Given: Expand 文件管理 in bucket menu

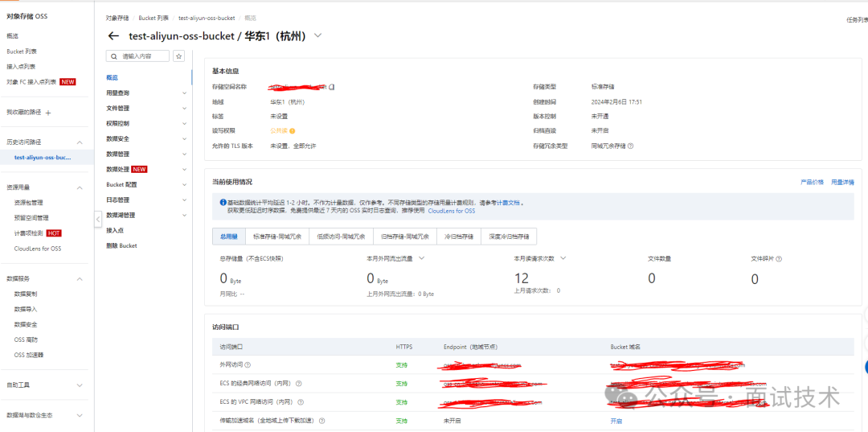Looking at the screenshot, I should click(184, 108).
